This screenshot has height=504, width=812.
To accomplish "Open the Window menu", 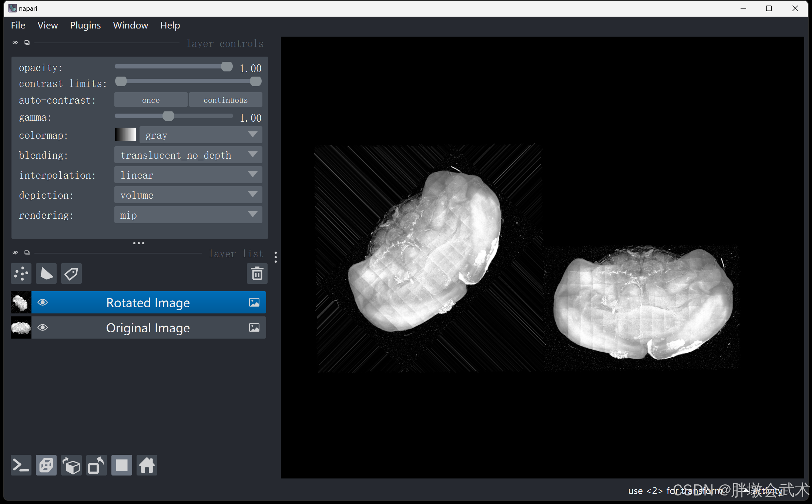I will click(x=130, y=25).
